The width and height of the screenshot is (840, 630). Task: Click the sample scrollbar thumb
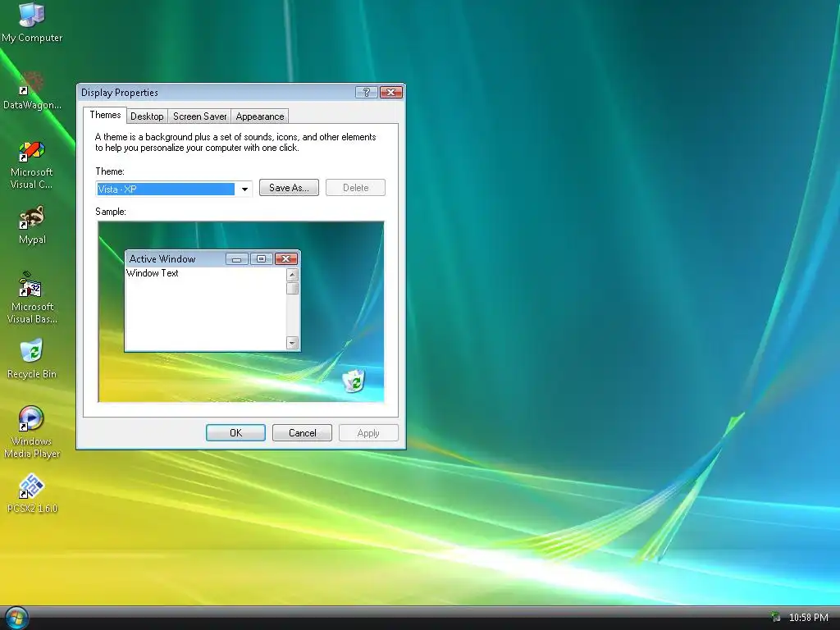pos(293,288)
